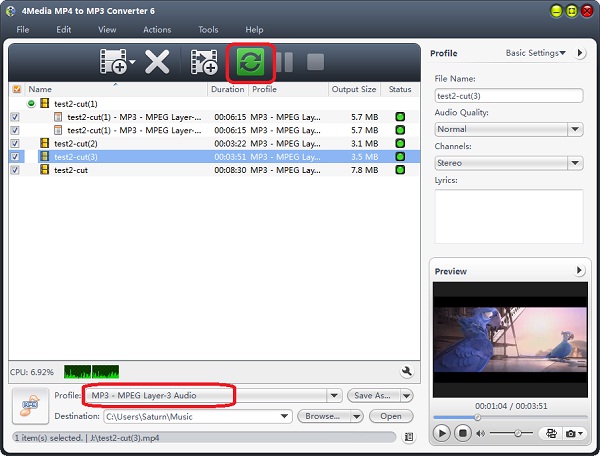
Task: Click the Add Profile toolbar icon
Action: tap(204, 63)
